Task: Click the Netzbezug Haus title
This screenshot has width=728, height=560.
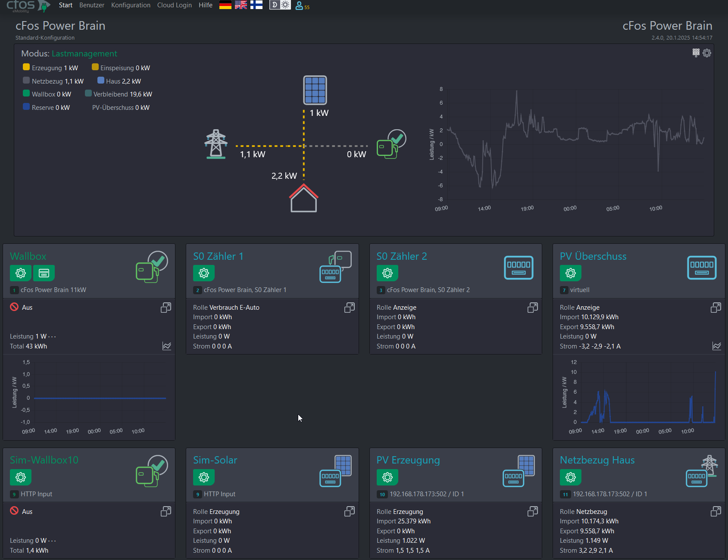Action: [x=597, y=460]
